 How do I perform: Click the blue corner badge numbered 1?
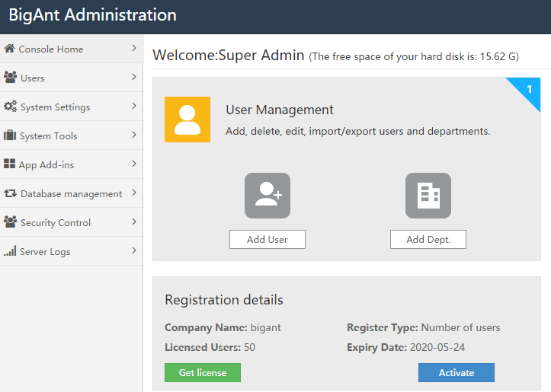(x=530, y=88)
